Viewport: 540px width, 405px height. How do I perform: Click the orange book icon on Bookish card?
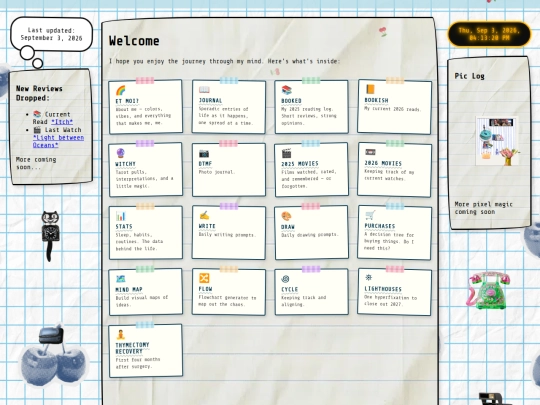pyautogui.click(x=370, y=89)
